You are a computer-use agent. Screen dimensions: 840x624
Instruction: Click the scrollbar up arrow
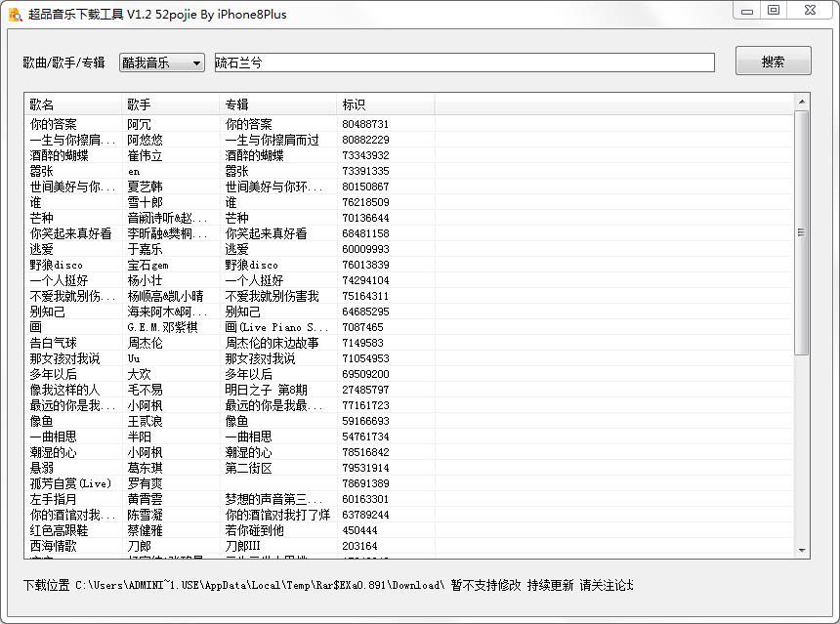tap(804, 99)
